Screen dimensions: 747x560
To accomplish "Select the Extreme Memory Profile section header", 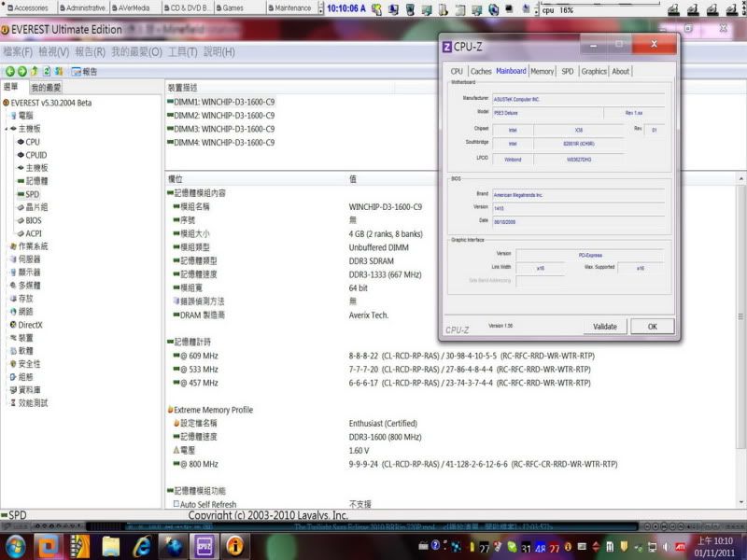I will click(x=209, y=410).
